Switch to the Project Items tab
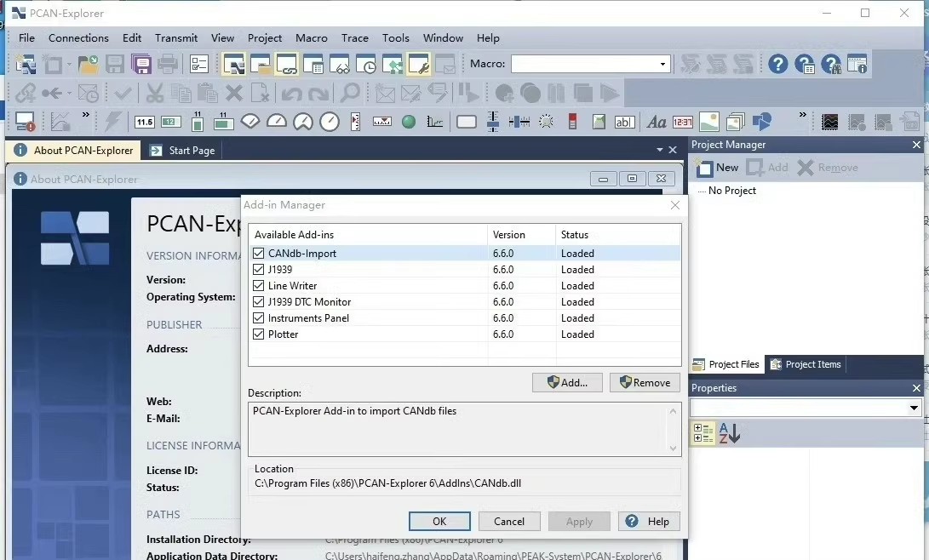This screenshot has height=560, width=929. pyautogui.click(x=806, y=364)
